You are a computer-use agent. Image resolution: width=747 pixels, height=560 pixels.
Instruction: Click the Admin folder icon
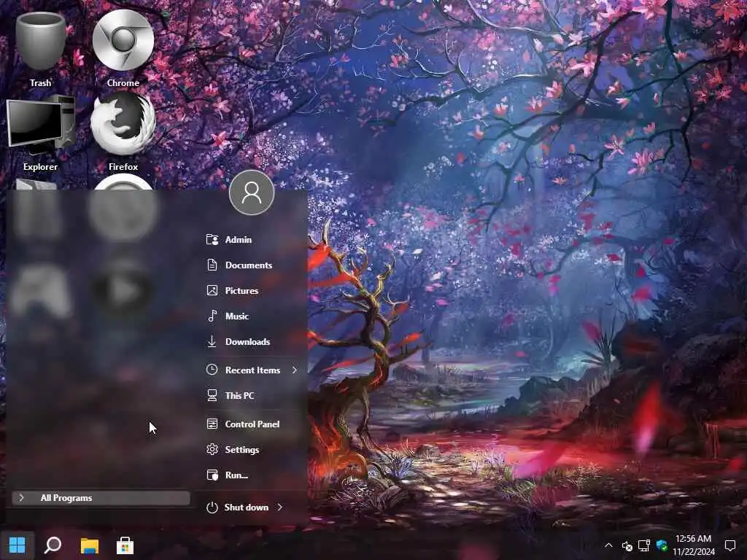[212, 239]
